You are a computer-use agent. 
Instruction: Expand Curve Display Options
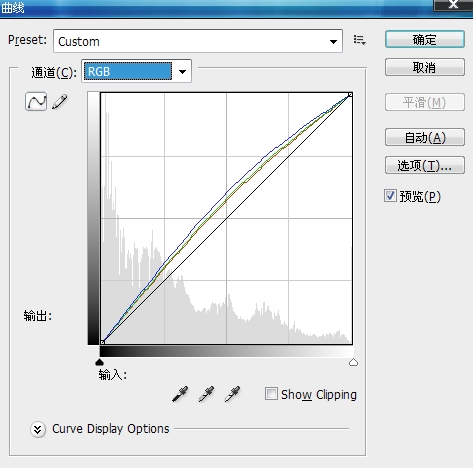38,429
